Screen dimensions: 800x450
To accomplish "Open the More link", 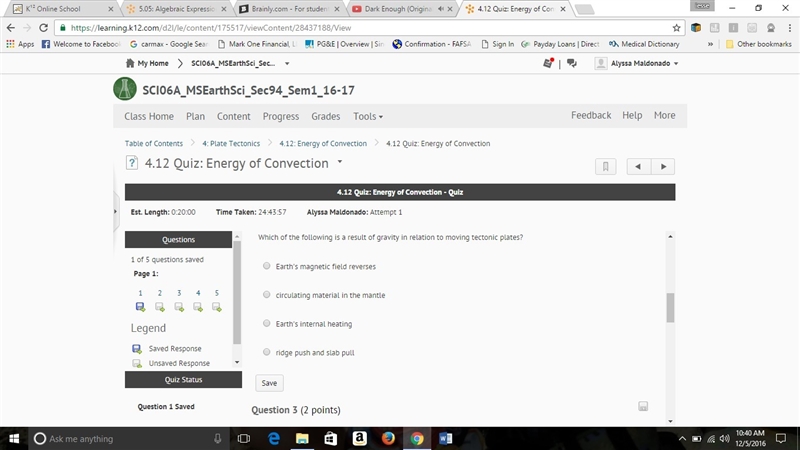I will click(x=664, y=115).
